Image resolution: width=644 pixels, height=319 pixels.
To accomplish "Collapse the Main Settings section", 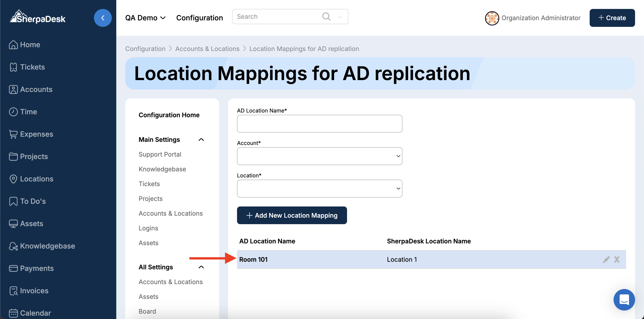I will pyautogui.click(x=201, y=140).
